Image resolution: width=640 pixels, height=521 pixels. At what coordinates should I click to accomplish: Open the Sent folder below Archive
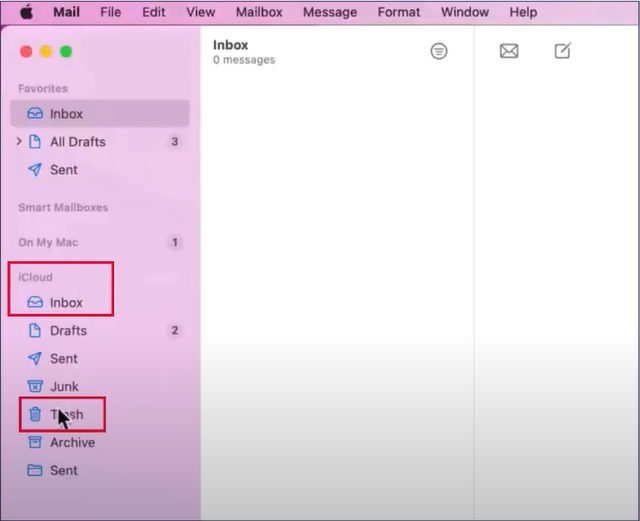tap(100, 470)
